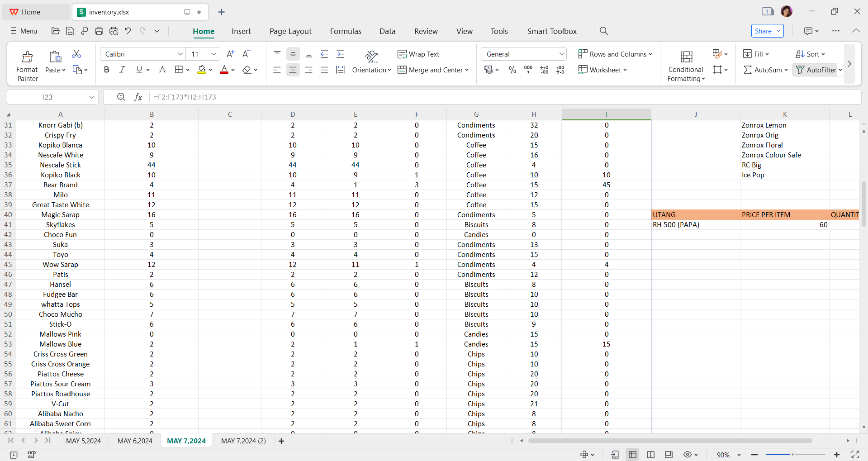Click the Format Painter icon
The image size is (868, 461).
pos(27,57)
